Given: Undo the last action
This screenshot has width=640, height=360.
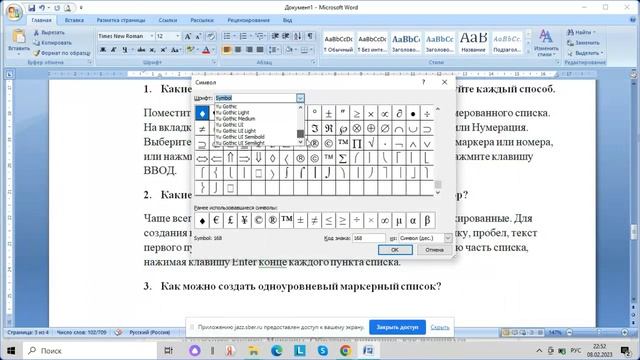Looking at the screenshot, I should click(42, 8).
